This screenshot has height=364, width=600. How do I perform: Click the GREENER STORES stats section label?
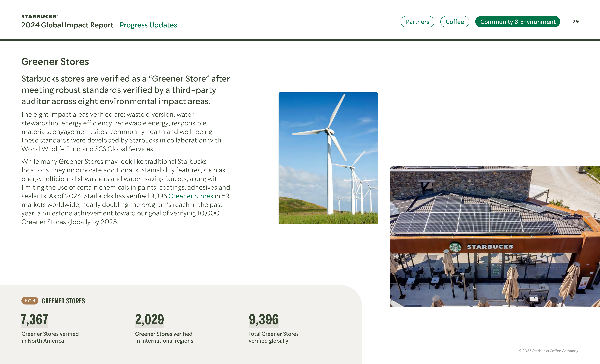click(63, 301)
